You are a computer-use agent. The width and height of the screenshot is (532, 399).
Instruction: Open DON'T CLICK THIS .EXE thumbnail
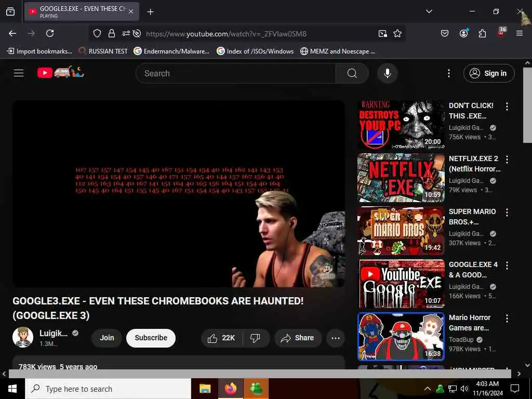coord(401,125)
